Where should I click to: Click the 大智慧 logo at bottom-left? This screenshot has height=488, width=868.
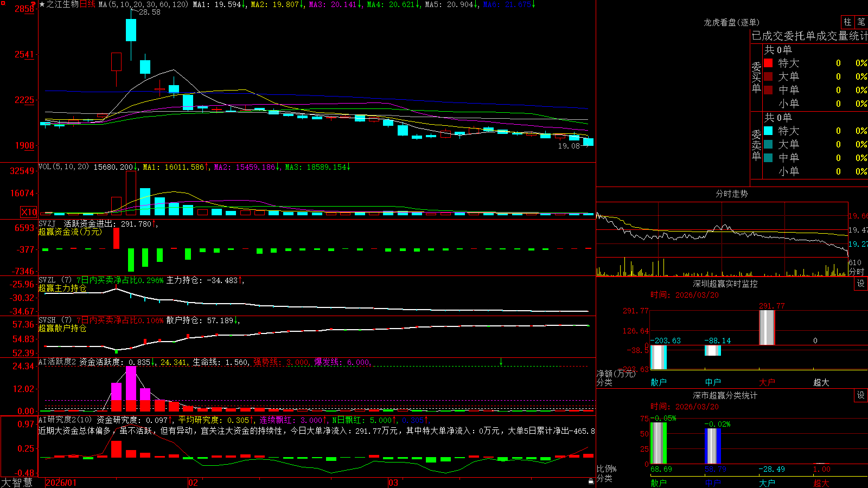pos(17,483)
